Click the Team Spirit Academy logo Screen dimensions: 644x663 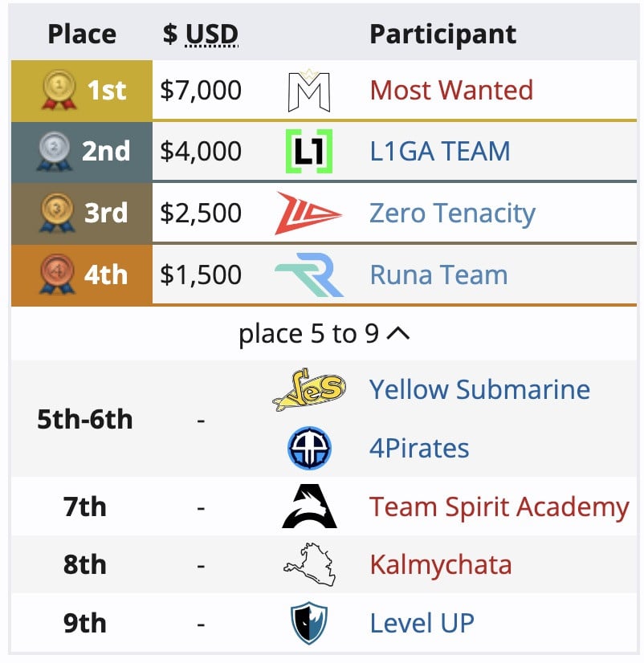point(309,507)
